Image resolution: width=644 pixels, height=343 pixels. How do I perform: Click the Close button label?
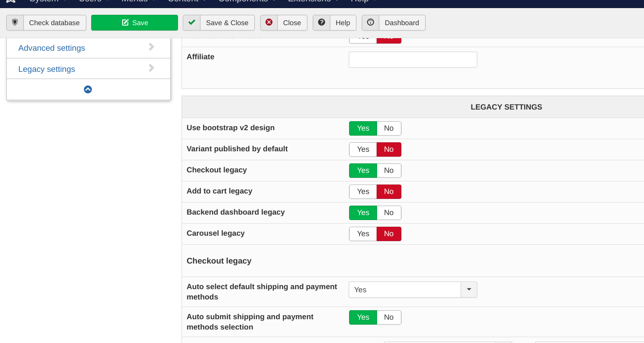(x=292, y=23)
